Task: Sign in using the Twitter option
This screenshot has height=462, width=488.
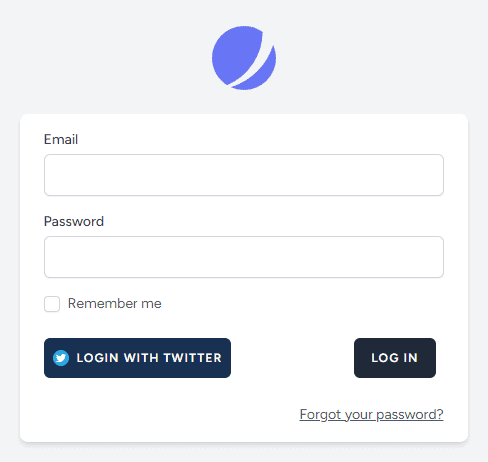Action: coord(137,358)
